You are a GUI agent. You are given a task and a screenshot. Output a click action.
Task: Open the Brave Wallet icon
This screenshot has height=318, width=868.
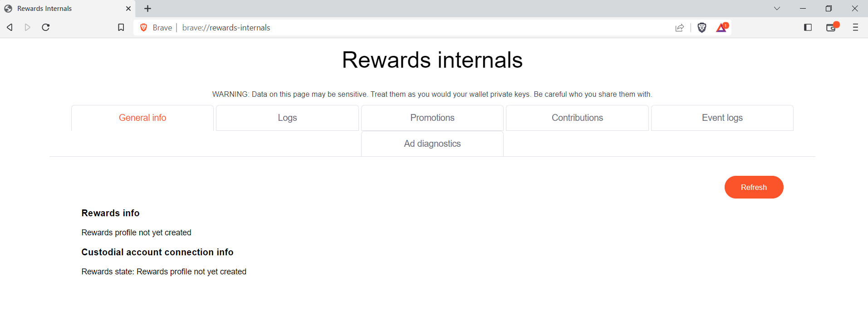click(x=831, y=27)
